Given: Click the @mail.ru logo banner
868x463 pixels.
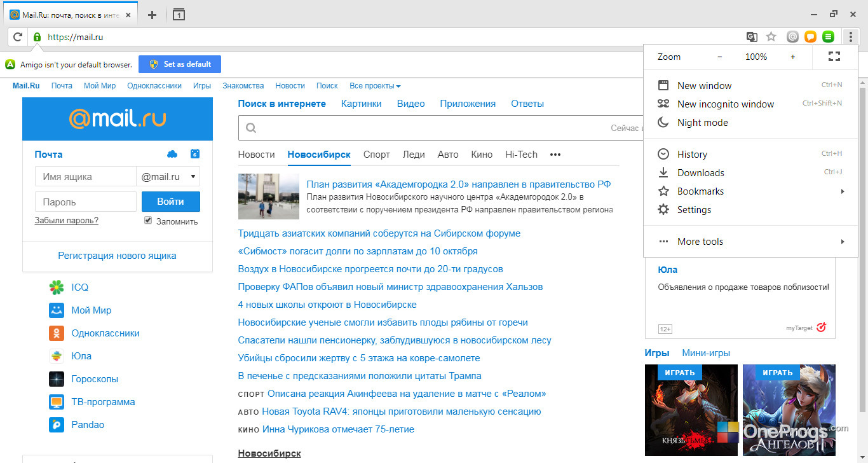Looking at the screenshot, I should [118, 119].
